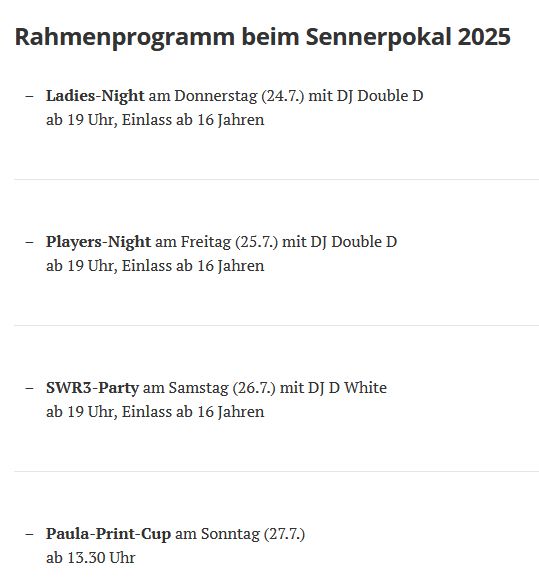The width and height of the screenshot is (539, 587).
Task: Click the Paula-Print-Cup bold label
Action: click(x=109, y=535)
